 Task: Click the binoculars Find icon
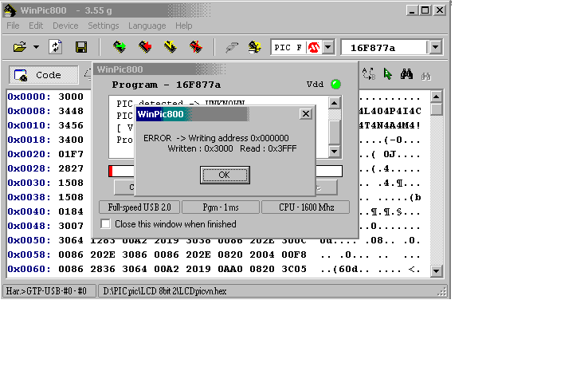point(406,74)
